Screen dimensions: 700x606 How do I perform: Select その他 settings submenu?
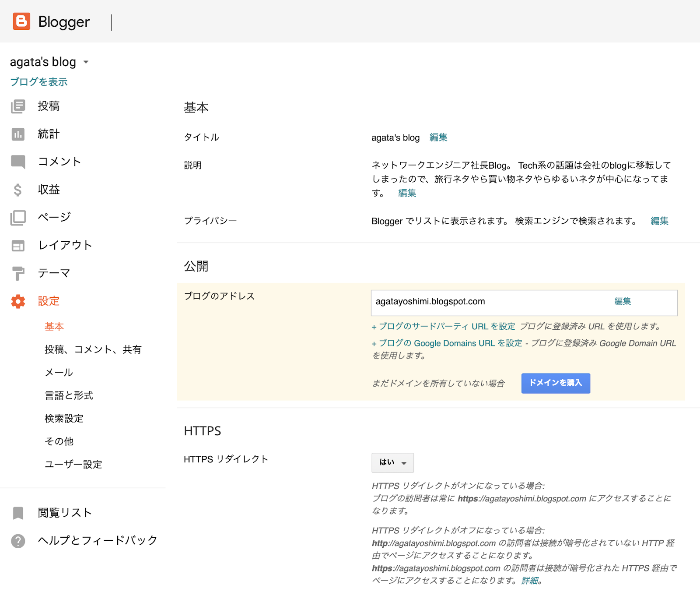[59, 441]
